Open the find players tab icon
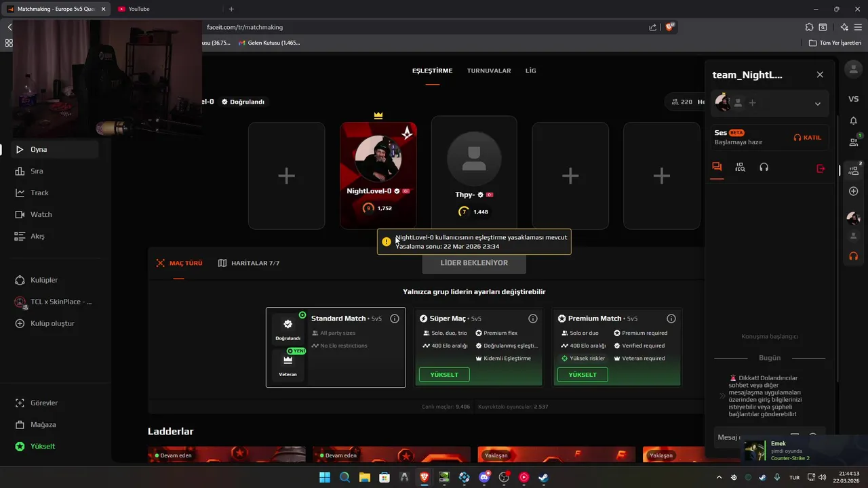Image resolution: width=868 pixels, height=488 pixels. point(741,167)
